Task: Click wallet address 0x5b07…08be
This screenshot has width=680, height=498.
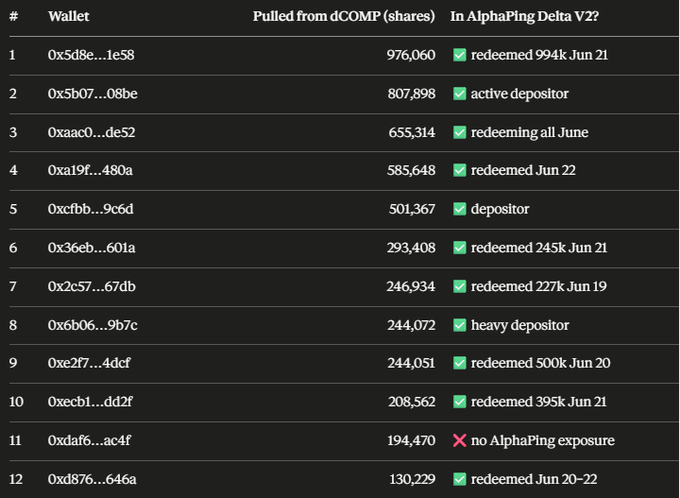Action: (93, 94)
